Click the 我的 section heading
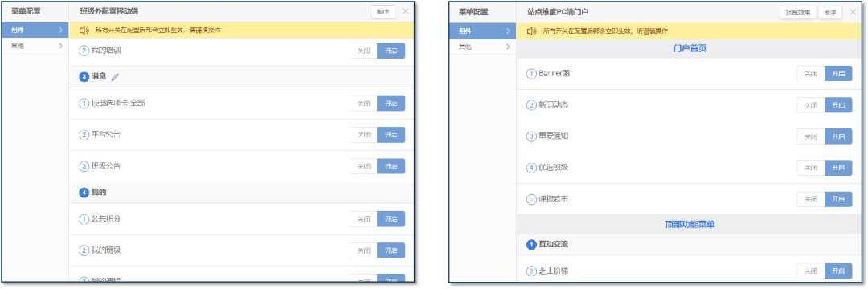The height and width of the screenshot is (289, 868). click(x=99, y=193)
